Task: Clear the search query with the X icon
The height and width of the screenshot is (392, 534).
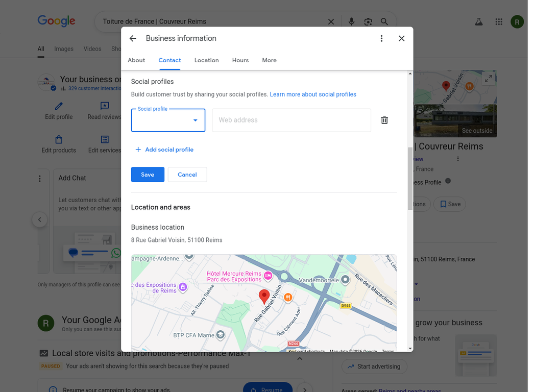Action: (331, 21)
